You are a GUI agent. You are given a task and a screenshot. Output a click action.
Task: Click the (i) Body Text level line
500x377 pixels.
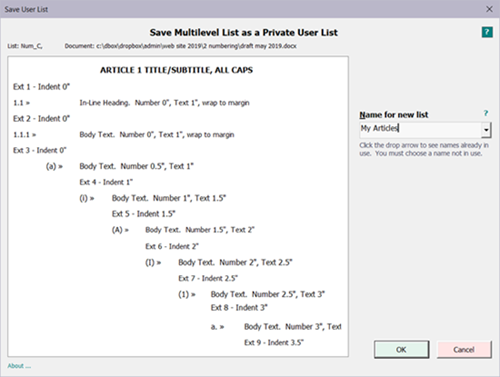pyautogui.click(x=152, y=198)
